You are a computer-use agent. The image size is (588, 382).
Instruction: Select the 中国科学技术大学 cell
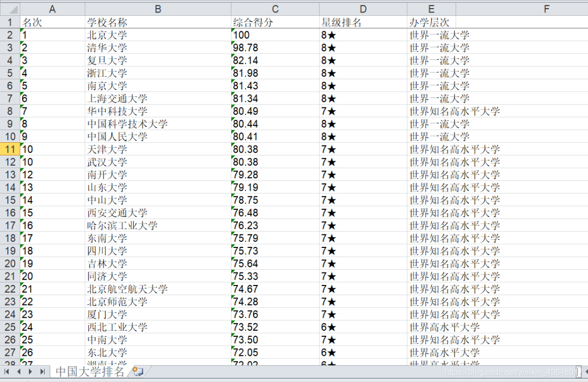[x=158, y=124]
